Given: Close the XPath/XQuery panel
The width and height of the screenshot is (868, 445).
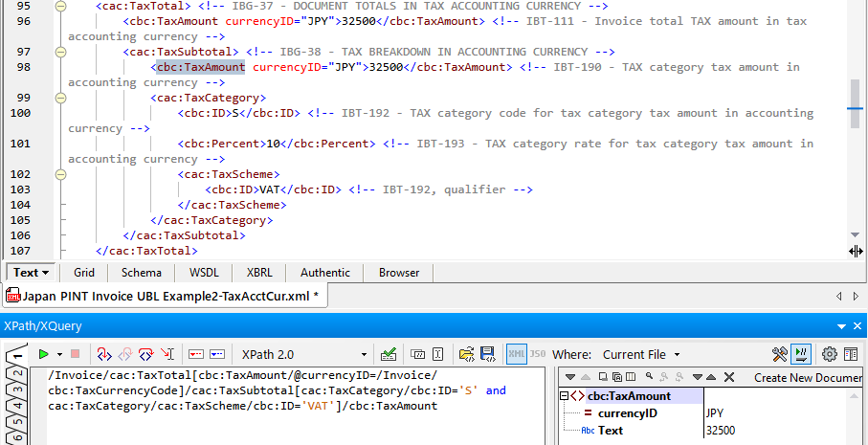Looking at the screenshot, I should tap(857, 326).
